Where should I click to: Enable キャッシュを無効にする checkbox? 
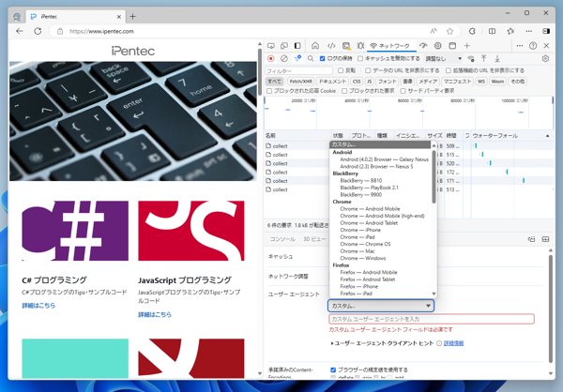tap(361, 58)
